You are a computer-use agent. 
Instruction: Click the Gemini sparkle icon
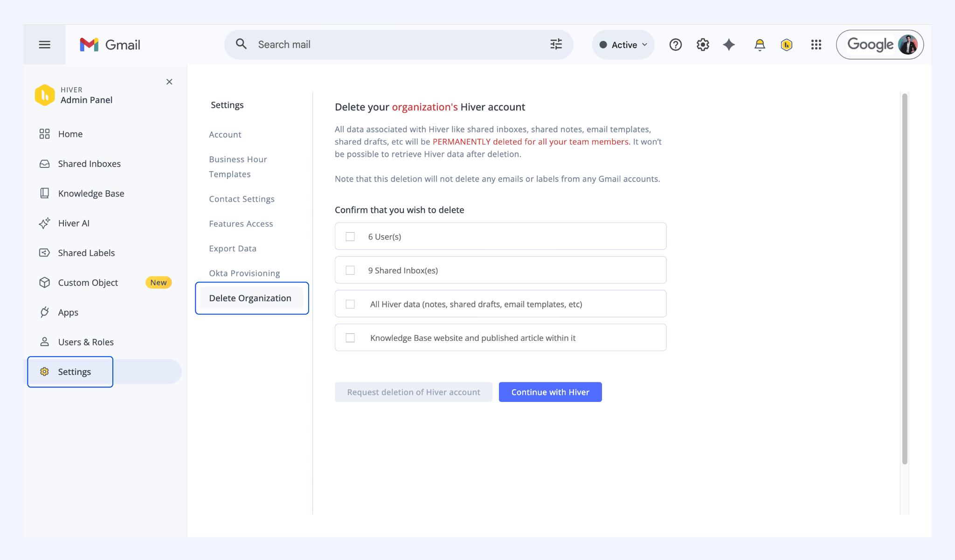click(x=729, y=45)
